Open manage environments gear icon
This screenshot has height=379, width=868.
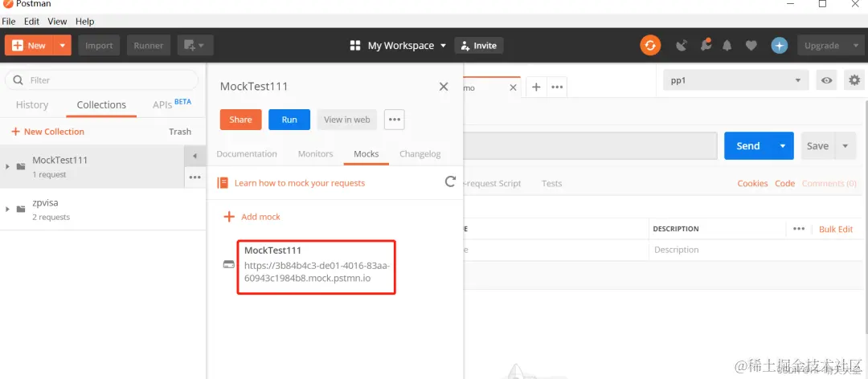point(854,80)
